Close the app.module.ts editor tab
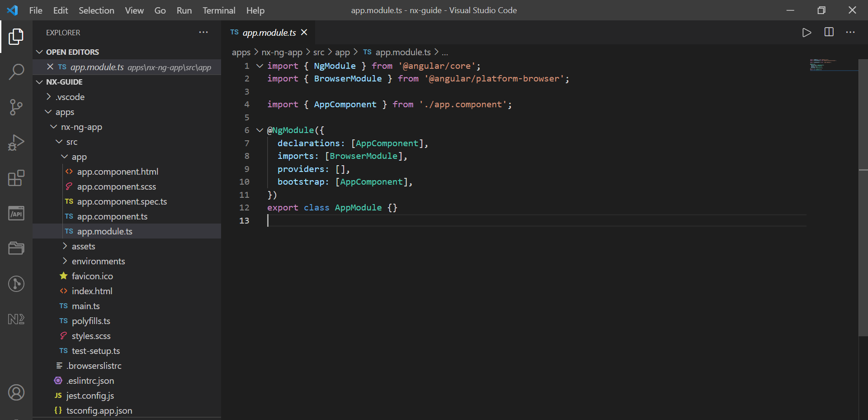Image resolution: width=868 pixels, height=420 pixels. click(304, 33)
